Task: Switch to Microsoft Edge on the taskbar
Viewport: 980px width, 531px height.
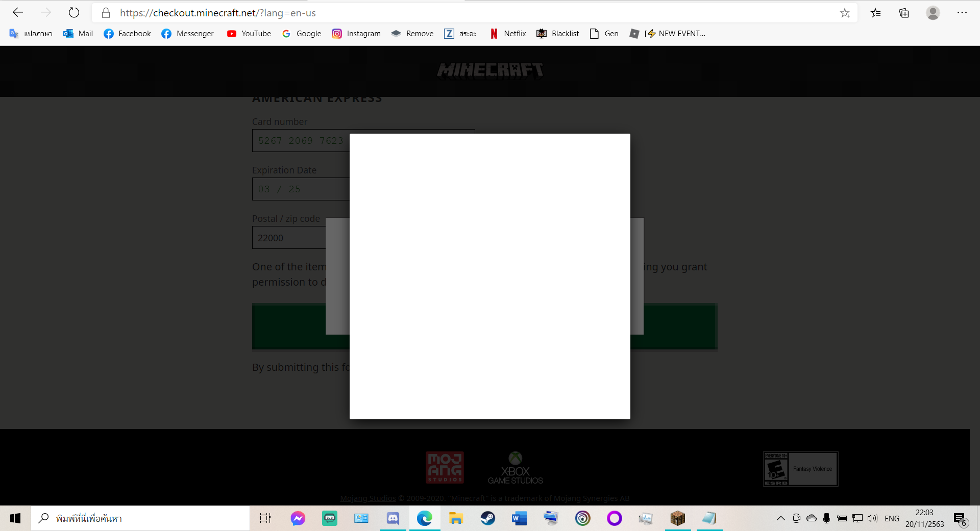Action: coord(425,518)
